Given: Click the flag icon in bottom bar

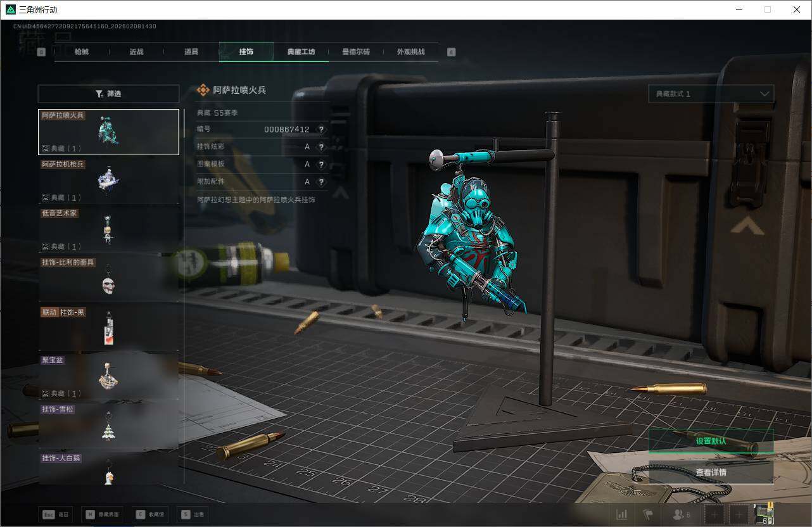Looking at the screenshot, I should point(647,514).
